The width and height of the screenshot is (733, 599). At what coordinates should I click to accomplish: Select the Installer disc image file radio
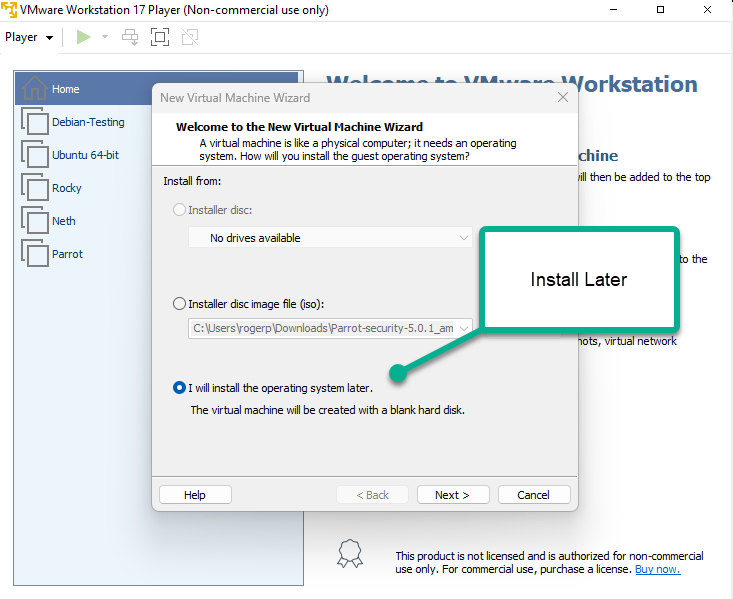pos(180,304)
